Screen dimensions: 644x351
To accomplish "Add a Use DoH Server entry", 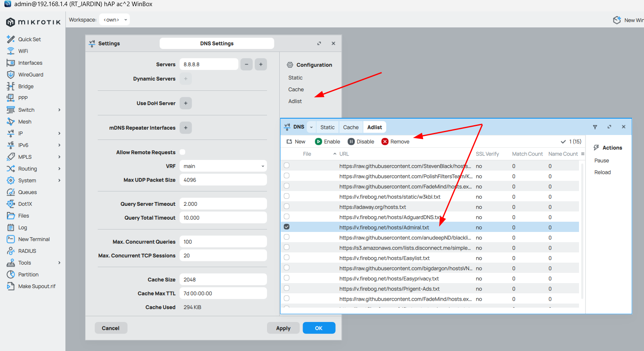I will click(x=186, y=103).
